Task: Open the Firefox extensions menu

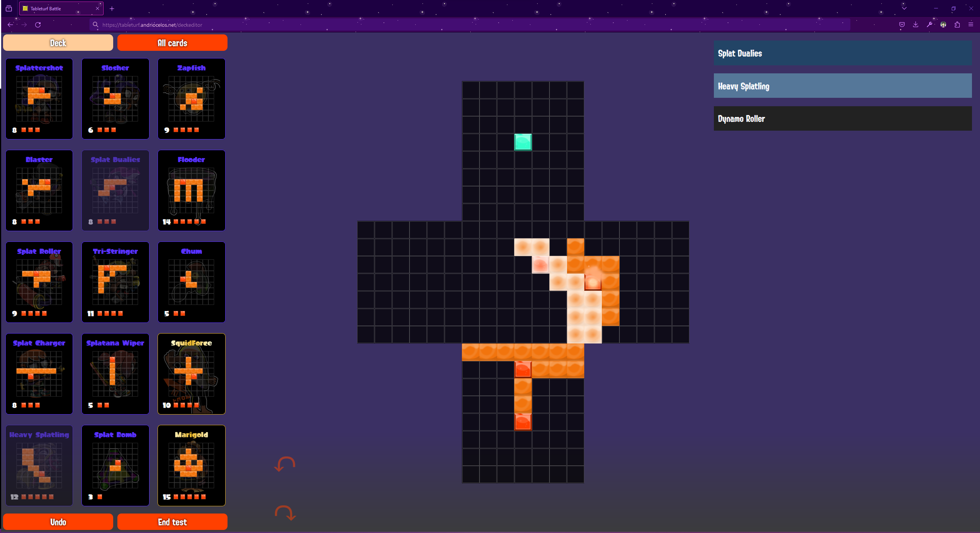Action: 957,24
